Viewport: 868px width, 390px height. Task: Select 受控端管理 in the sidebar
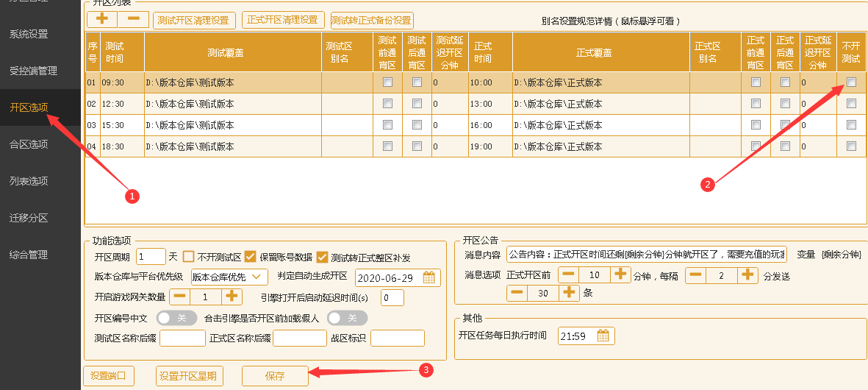33,71
